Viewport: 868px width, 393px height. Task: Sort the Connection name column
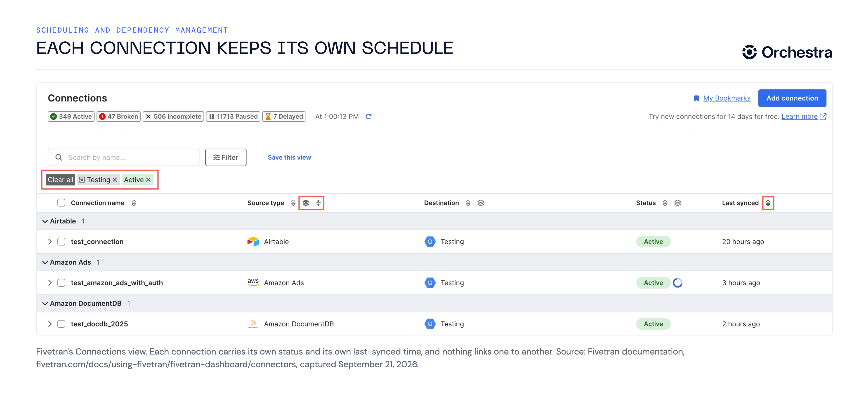coord(134,203)
